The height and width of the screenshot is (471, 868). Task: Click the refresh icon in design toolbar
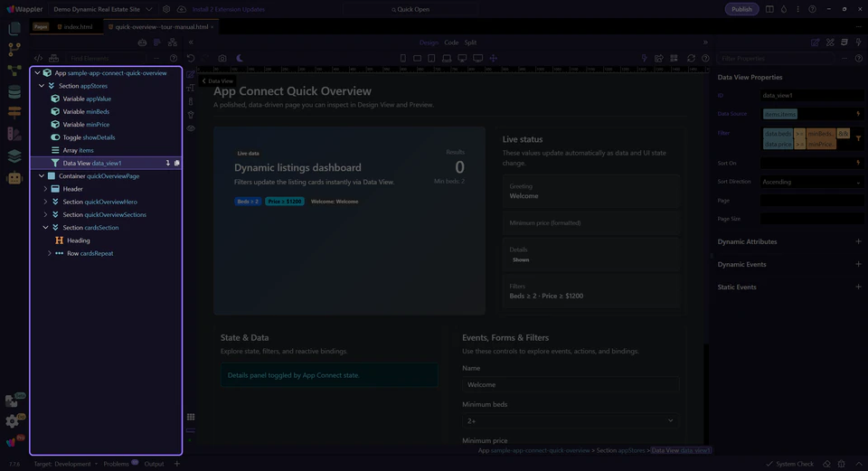pos(691,58)
